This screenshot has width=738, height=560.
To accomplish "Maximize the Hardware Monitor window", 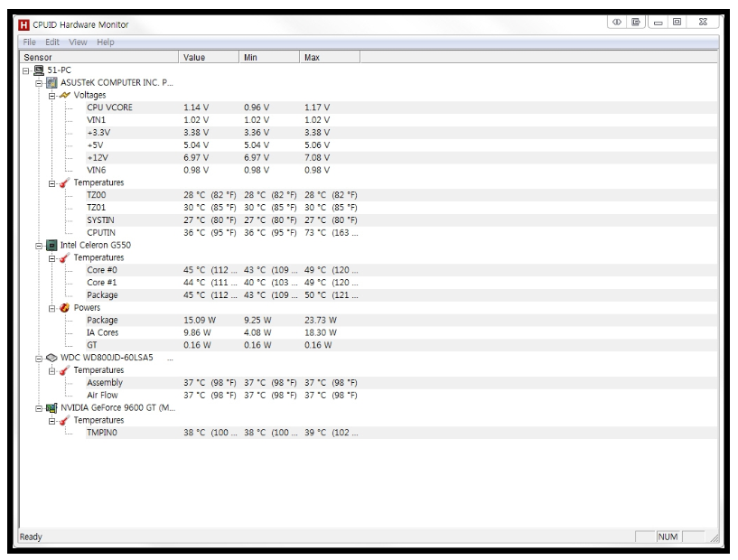I will 677,22.
